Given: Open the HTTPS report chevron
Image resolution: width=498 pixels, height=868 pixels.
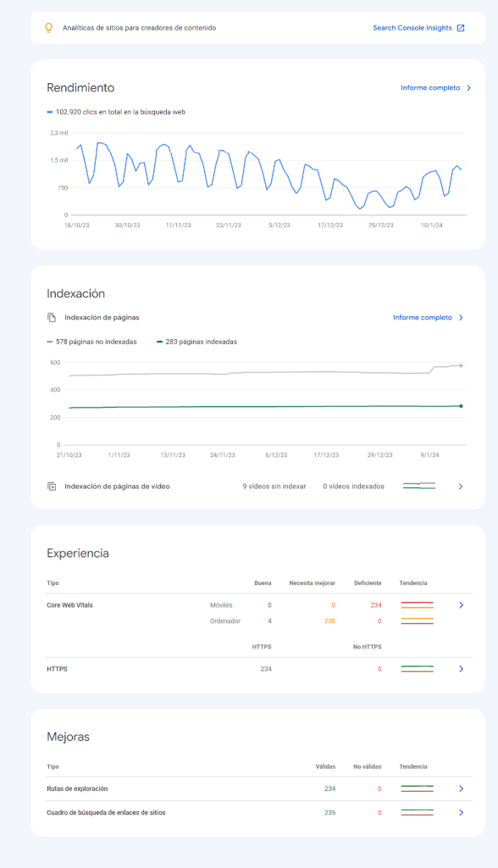Looking at the screenshot, I should 461,669.
